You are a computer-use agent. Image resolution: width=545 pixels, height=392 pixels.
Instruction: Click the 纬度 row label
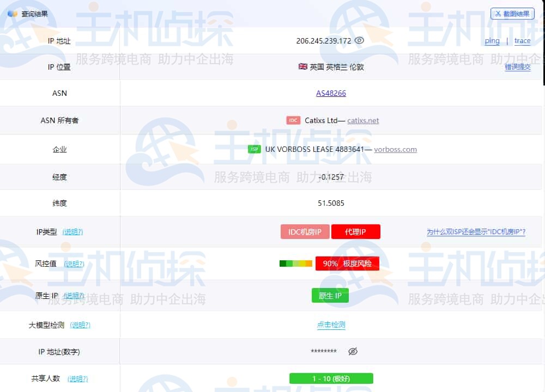[x=59, y=203]
